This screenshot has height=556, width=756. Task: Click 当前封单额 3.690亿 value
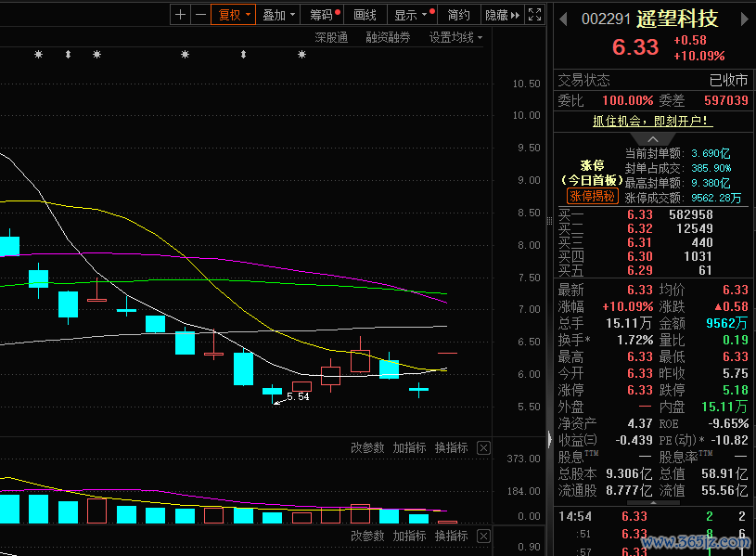711,153
